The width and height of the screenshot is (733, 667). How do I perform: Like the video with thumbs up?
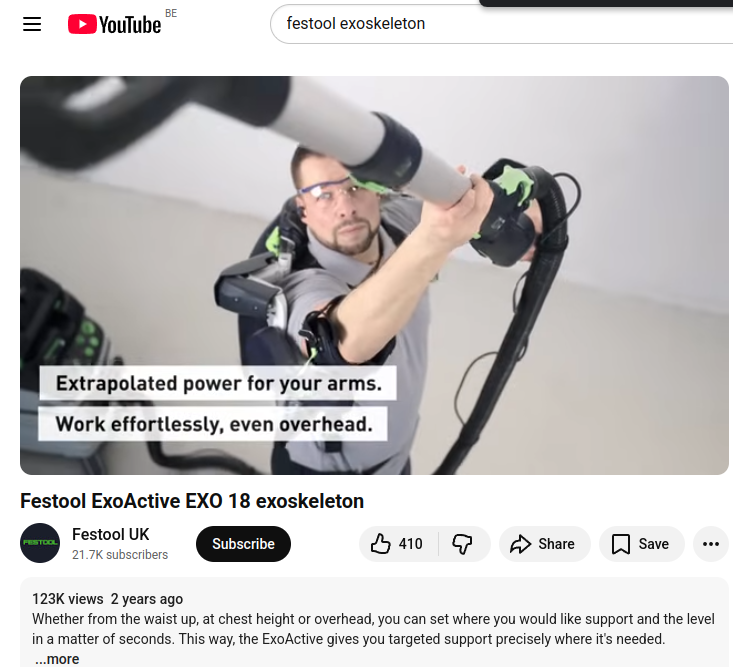[x=380, y=544]
